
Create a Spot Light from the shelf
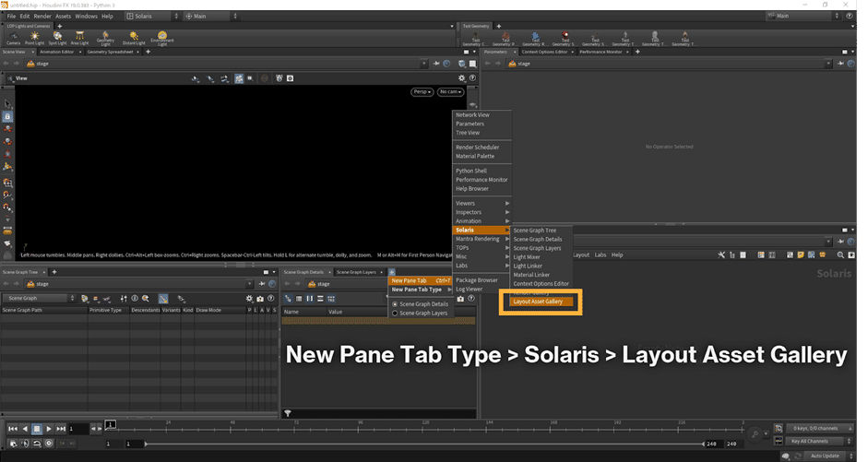[57, 38]
